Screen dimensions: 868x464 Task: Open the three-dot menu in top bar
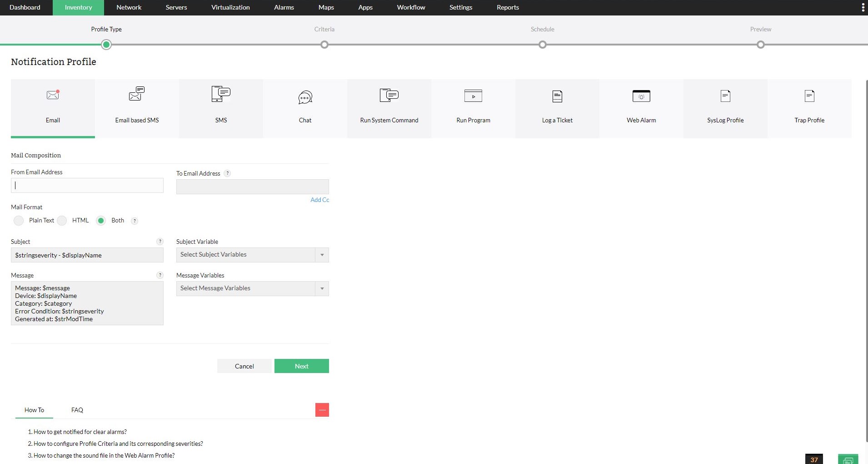pos(863,7)
